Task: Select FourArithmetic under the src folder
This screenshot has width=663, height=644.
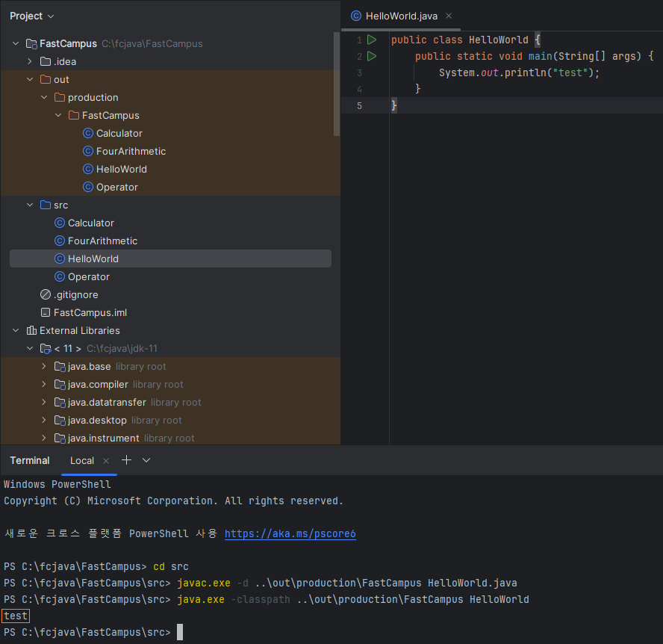Action: pyautogui.click(x=103, y=241)
